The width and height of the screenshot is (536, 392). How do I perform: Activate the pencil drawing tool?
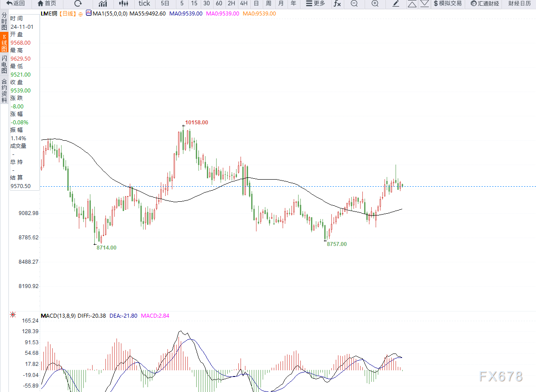tap(396, 4)
